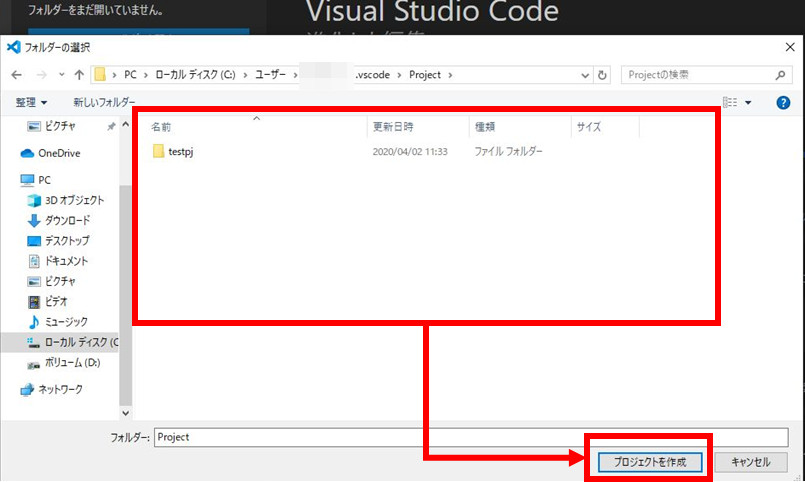This screenshot has width=805, height=482.
Task: Click the back navigation arrow
Action: 16,75
